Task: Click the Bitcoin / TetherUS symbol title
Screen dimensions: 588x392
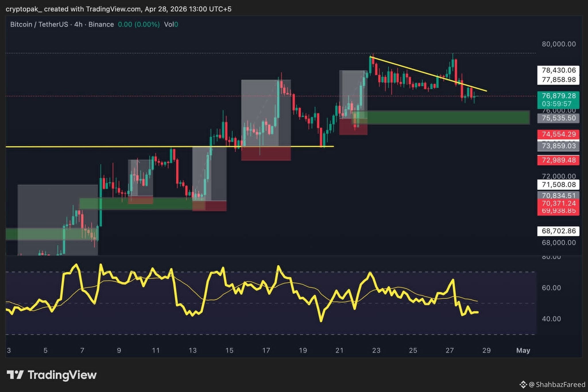Action: pyautogui.click(x=39, y=24)
